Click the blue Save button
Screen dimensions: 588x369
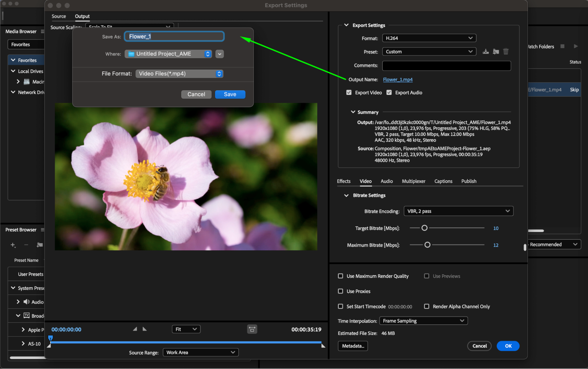230,94
